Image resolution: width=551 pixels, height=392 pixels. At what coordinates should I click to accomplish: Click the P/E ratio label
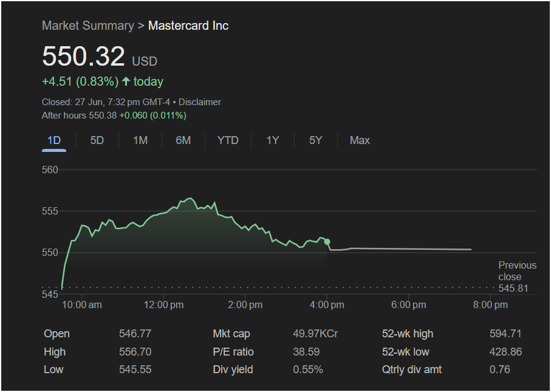tap(233, 351)
